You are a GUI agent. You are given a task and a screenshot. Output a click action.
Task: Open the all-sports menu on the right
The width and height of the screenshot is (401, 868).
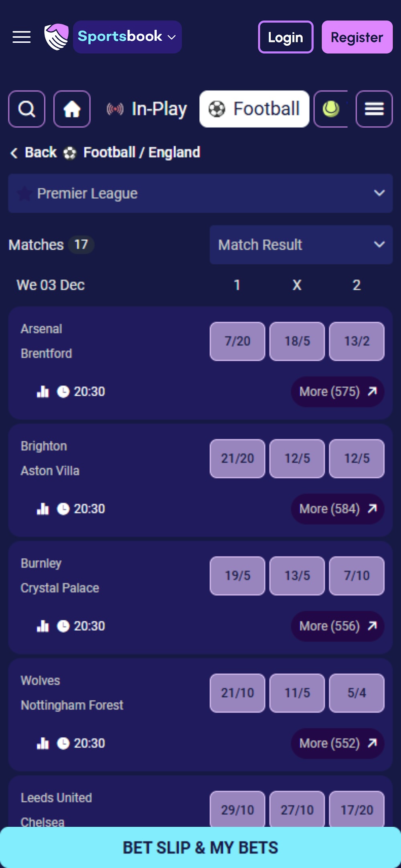[x=374, y=109]
